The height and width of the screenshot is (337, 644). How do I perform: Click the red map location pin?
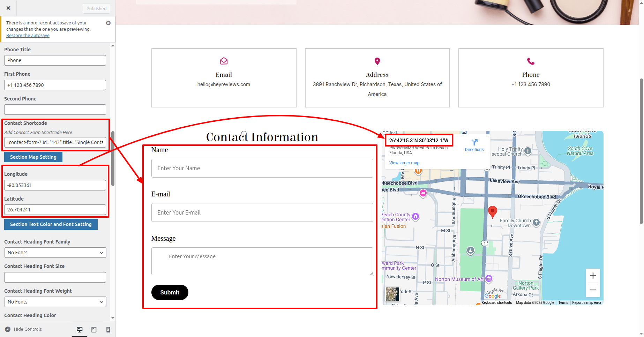[492, 211]
